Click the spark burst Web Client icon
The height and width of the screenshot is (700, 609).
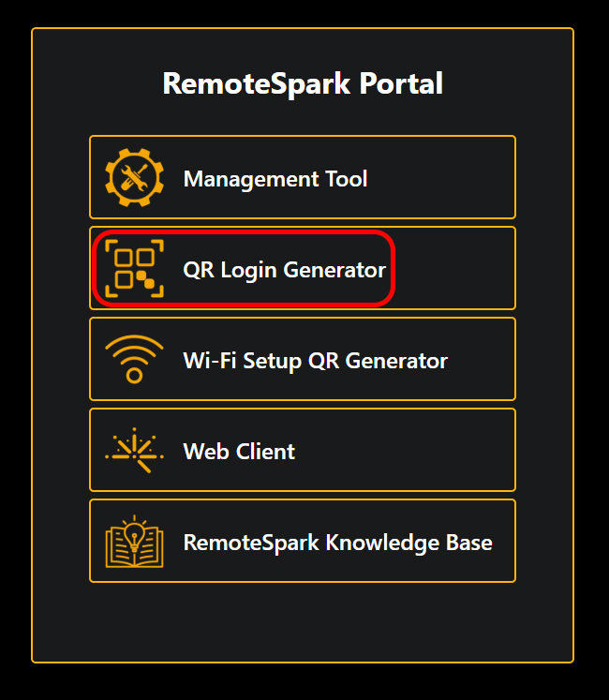[134, 450]
